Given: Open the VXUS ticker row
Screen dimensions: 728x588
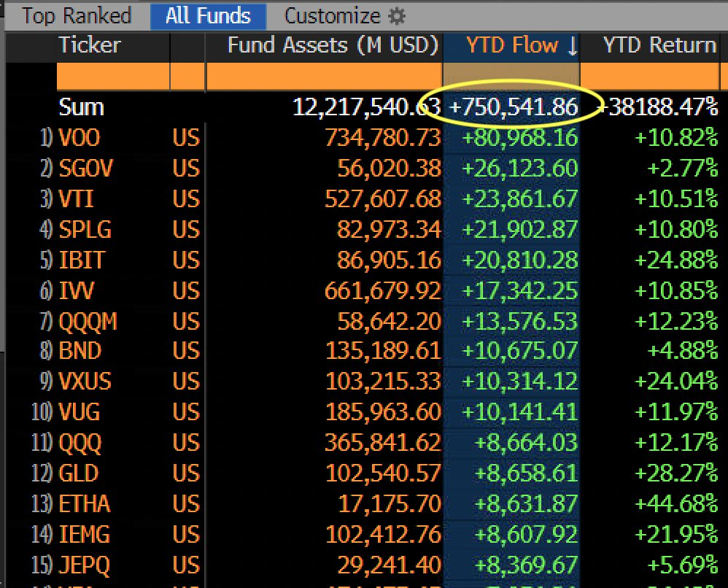Looking at the screenshot, I should (x=85, y=382).
